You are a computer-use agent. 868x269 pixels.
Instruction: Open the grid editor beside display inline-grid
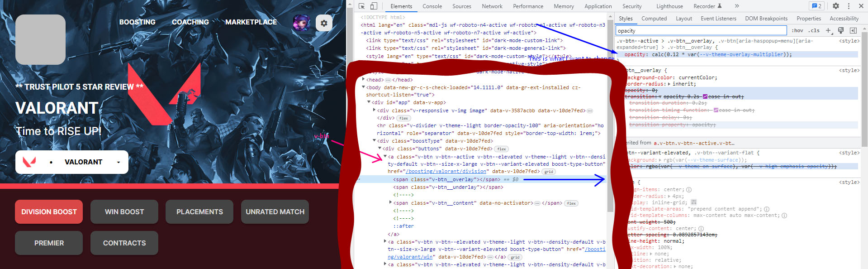click(694, 202)
